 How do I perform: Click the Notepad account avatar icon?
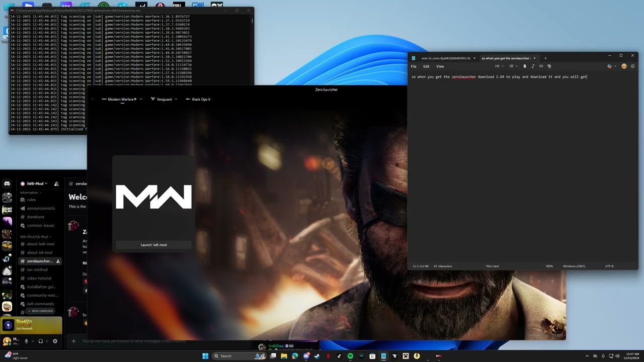(x=624, y=66)
